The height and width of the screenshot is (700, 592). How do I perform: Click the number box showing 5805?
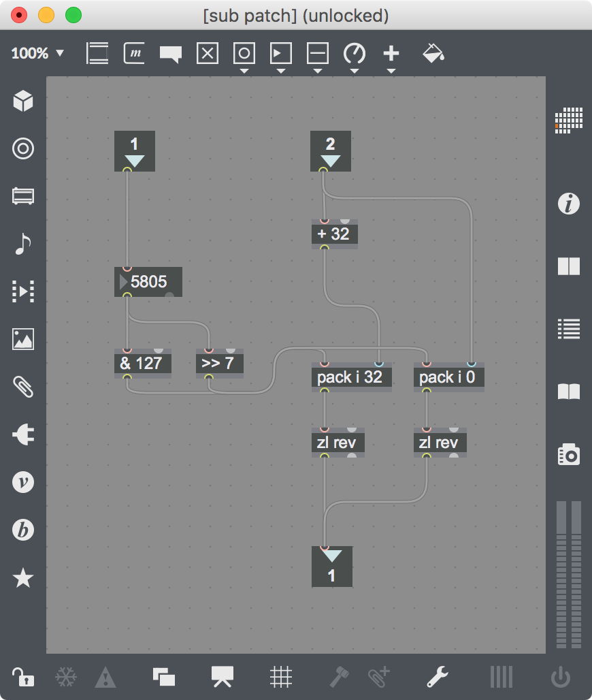coord(148,282)
